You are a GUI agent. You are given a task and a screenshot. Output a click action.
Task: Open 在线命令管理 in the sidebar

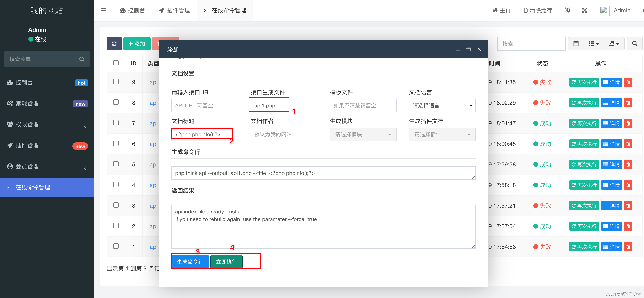pyautogui.click(x=47, y=187)
